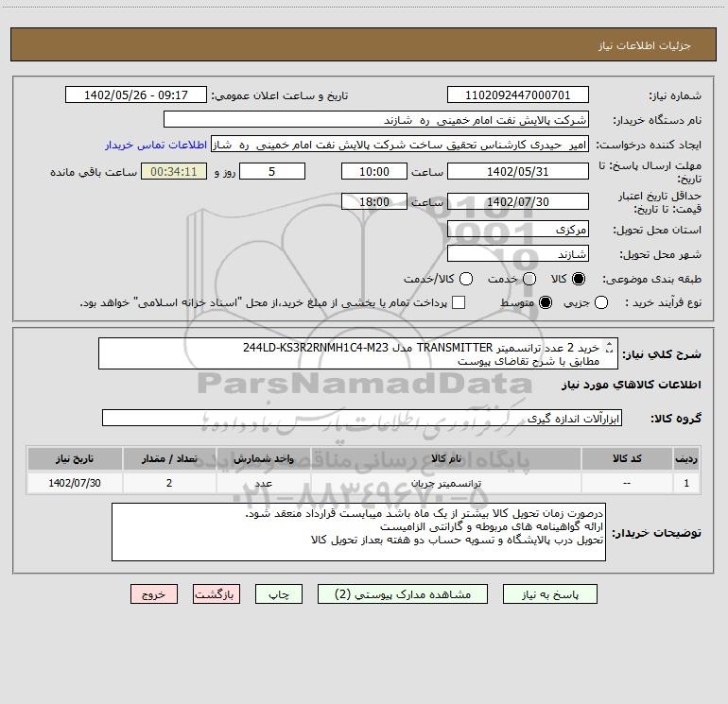Click the goods group field 'ابزارآلات اندازه گیری'
728x704 pixels.
362,418
